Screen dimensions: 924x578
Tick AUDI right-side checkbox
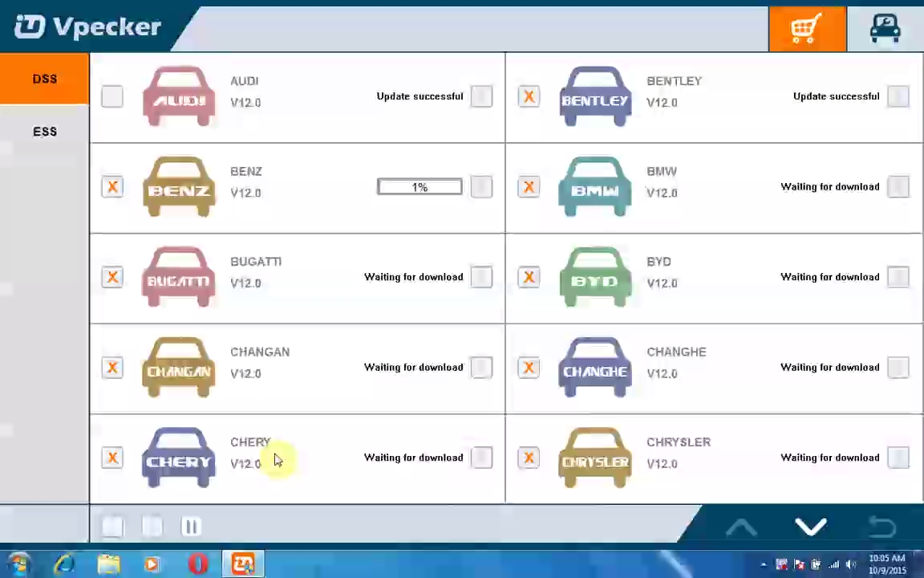(481, 96)
